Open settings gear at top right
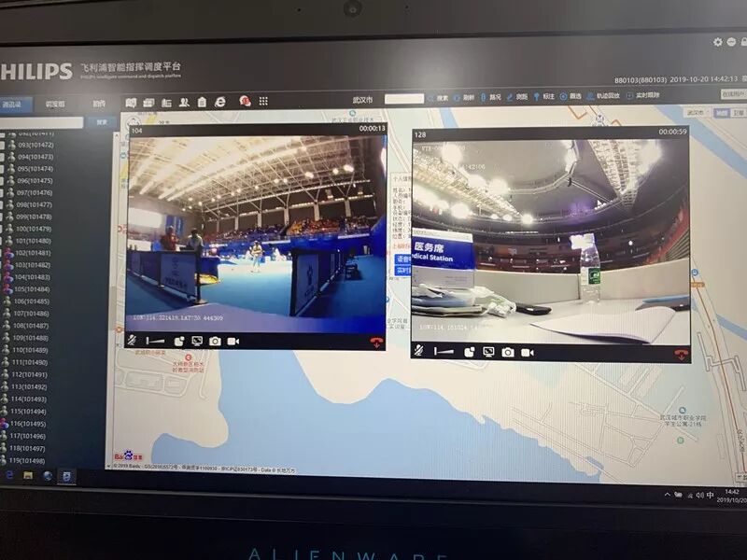 (717, 42)
